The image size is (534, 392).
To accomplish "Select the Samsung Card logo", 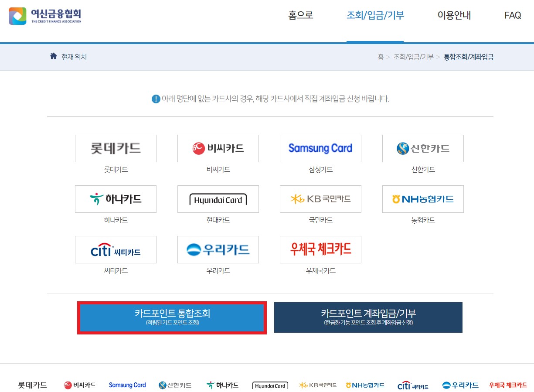I will tap(320, 148).
